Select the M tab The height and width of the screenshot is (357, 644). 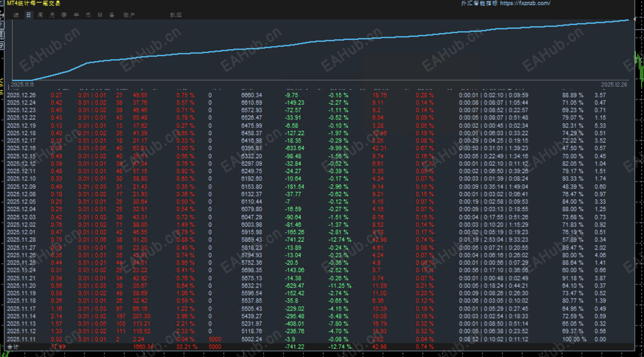(100, 15)
